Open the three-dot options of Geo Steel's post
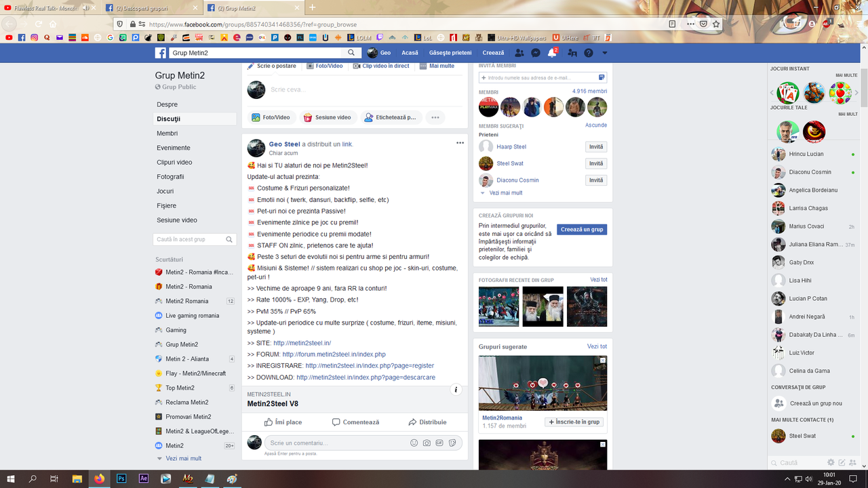The height and width of the screenshot is (488, 868). [460, 143]
